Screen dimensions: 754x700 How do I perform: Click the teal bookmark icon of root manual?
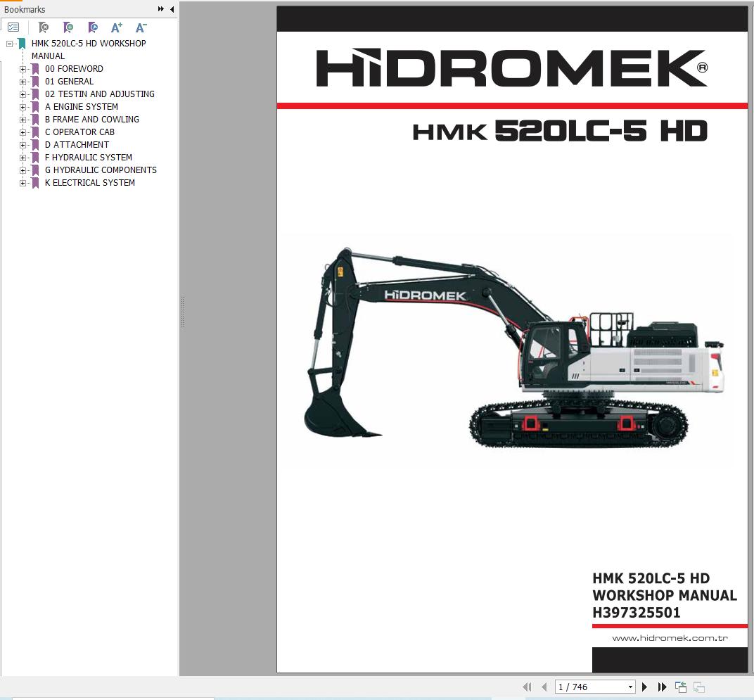click(x=22, y=44)
